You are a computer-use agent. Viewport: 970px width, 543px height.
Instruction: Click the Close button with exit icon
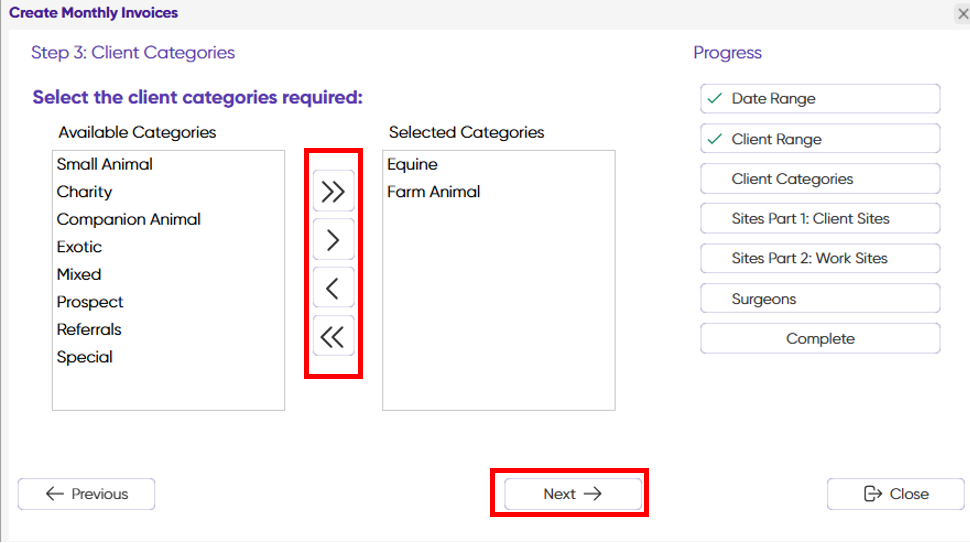point(895,494)
